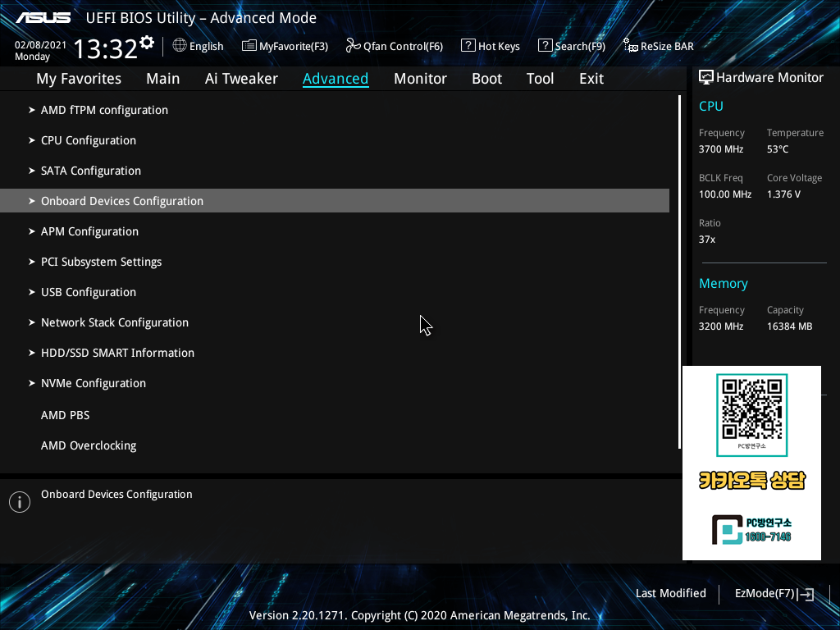
Task: Click the Hardware Monitor title
Action: pos(769,78)
